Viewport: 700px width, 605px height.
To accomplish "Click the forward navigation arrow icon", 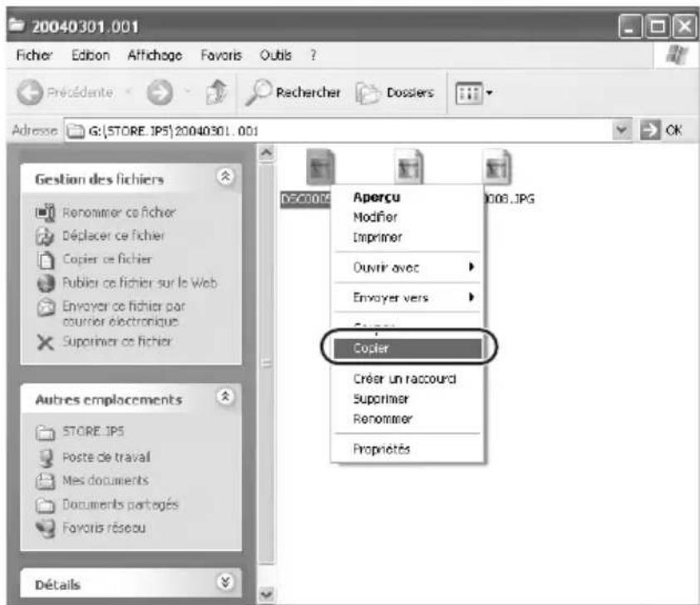I will pyautogui.click(x=160, y=92).
